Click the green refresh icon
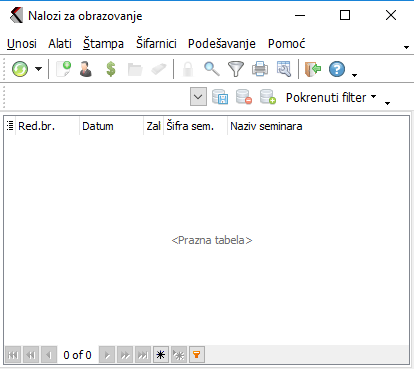The width and height of the screenshot is (414, 369). click(x=20, y=69)
